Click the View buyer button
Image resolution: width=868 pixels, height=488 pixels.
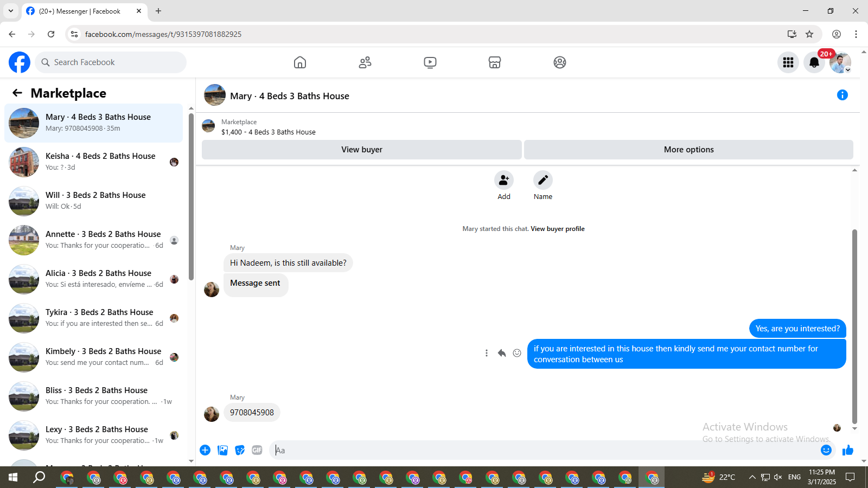pos(362,150)
